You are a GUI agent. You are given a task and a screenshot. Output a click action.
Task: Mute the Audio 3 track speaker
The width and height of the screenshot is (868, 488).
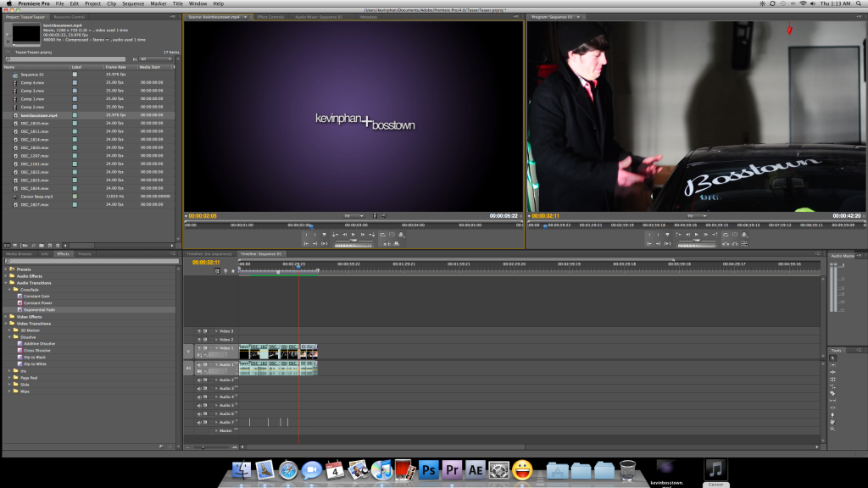click(x=199, y=388)
